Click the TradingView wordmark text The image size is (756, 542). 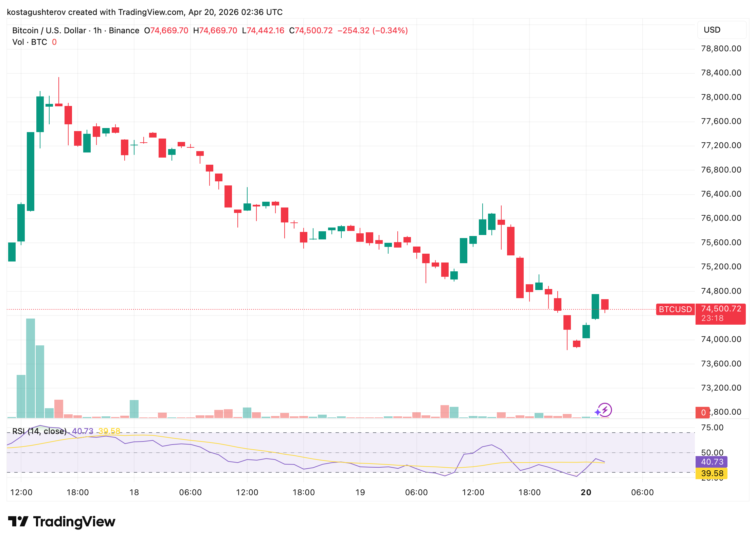74,522
